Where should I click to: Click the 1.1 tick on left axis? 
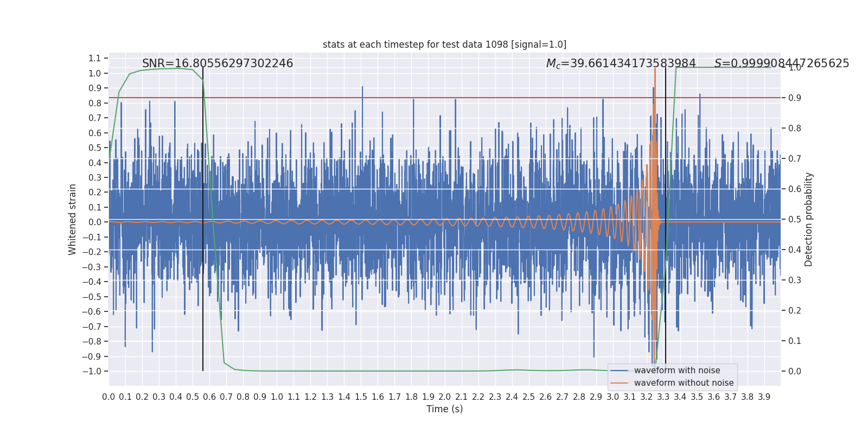coord(95,59)
